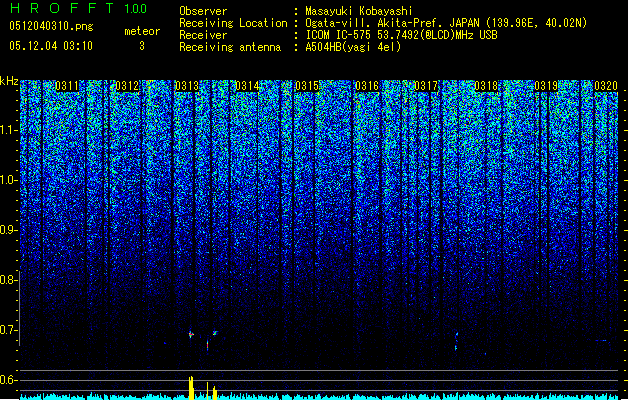Click the 0313 time marker
629x400 pixels.
[x=187, y=86]
